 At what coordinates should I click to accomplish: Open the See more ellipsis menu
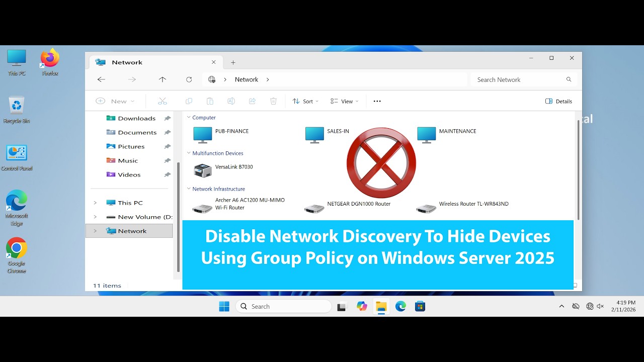pos(377,101)
